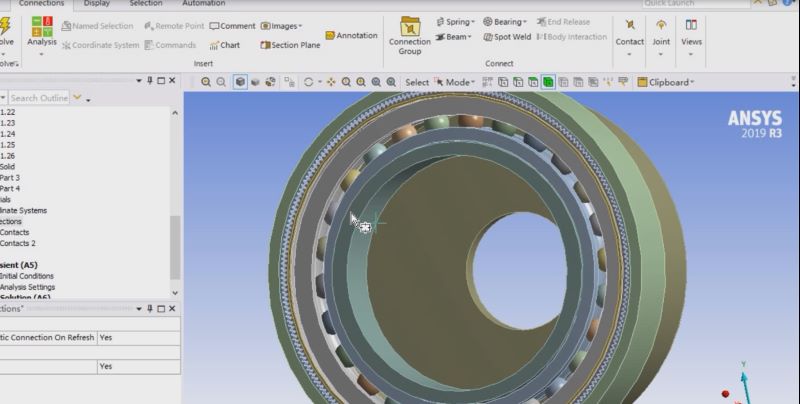800x404 pixels.
Task: Select the Analysis Settings tree item
Action: 28,287
